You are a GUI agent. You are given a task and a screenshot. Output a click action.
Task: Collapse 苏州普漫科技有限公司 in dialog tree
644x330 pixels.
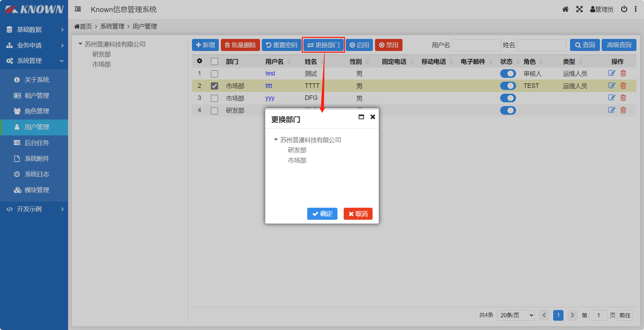pyautogui.click(x=276, y=140)
